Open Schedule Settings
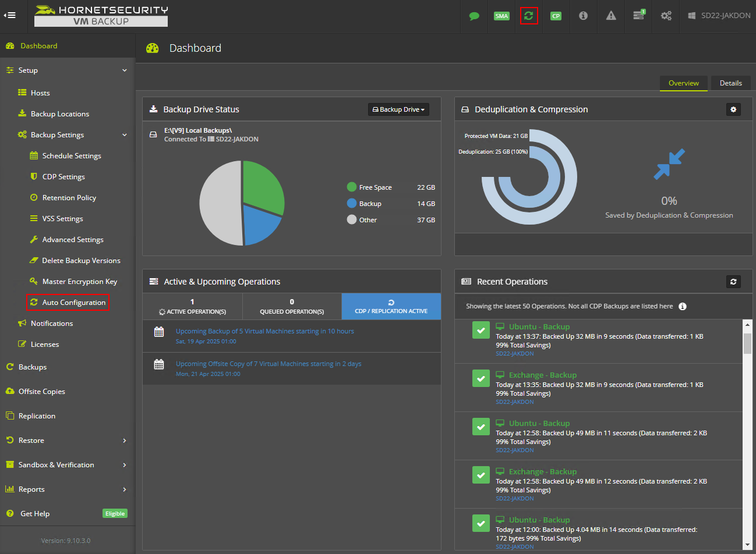This screenshot has width=756, height=554. tap(72, 156)
